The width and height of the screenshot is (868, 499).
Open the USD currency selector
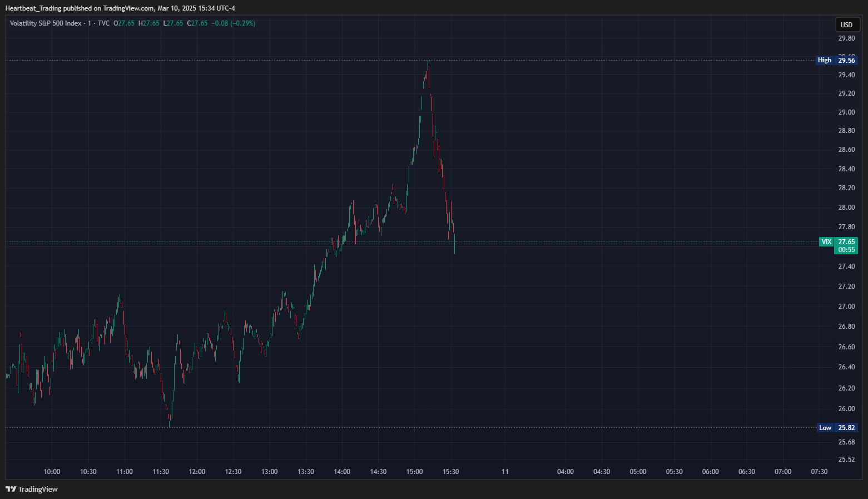pos(847,24)
